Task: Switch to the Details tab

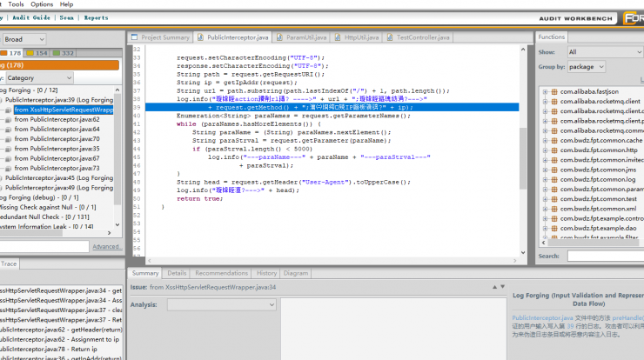Action: (x=177, y=273)
